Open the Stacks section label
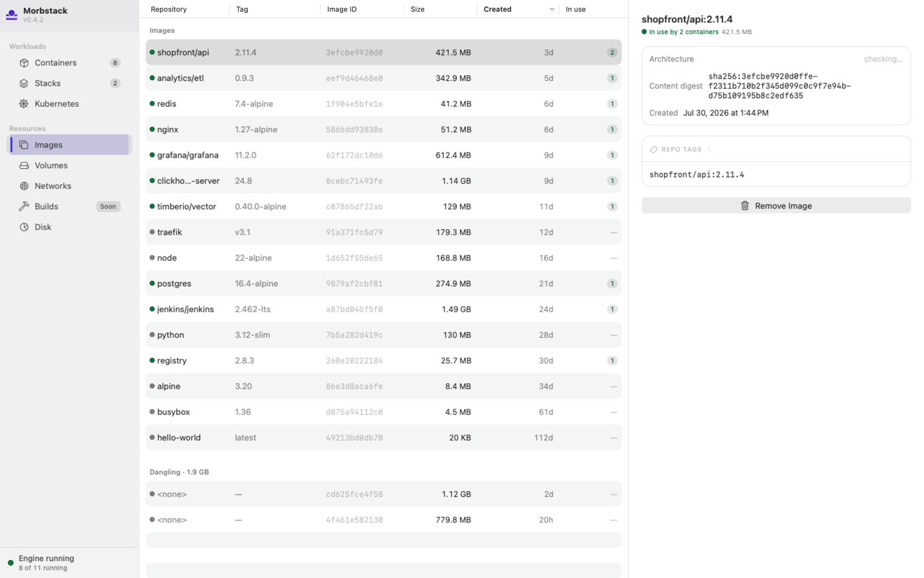The image size is (924, 578). [x=47, y=83]
